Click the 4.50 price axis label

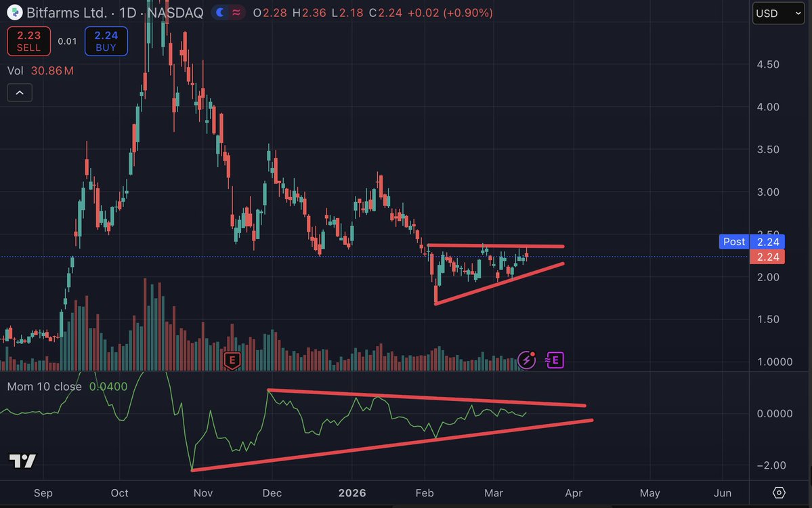point(768,64)
